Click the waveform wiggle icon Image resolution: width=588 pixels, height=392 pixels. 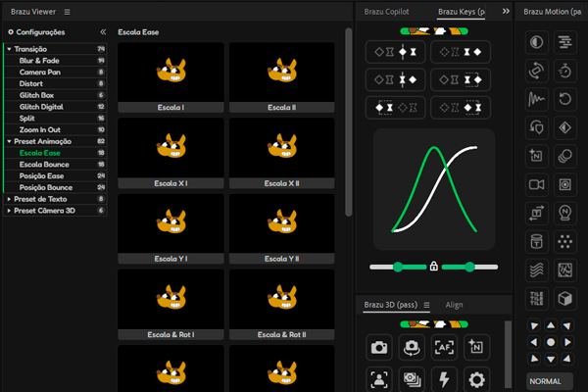click(x=536, y=99)
